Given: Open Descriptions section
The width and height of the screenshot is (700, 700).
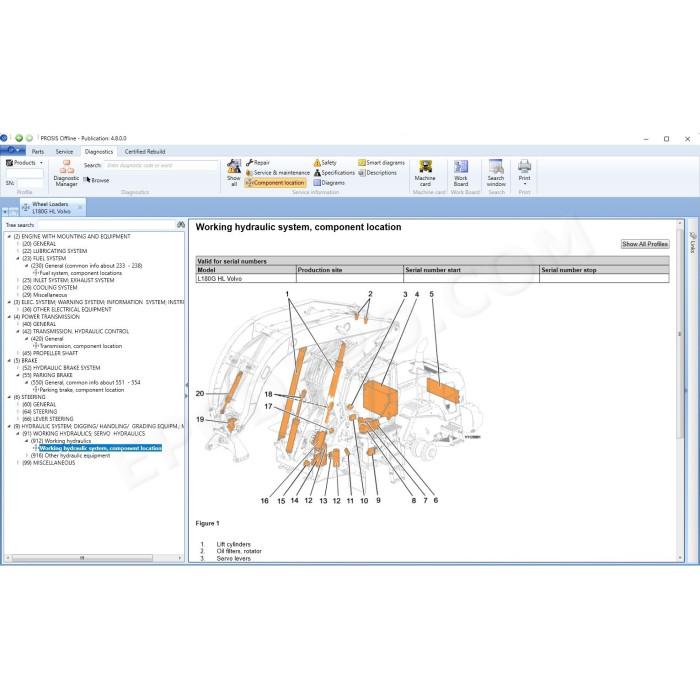Looking at the screenshot, I should click(377, 172).
